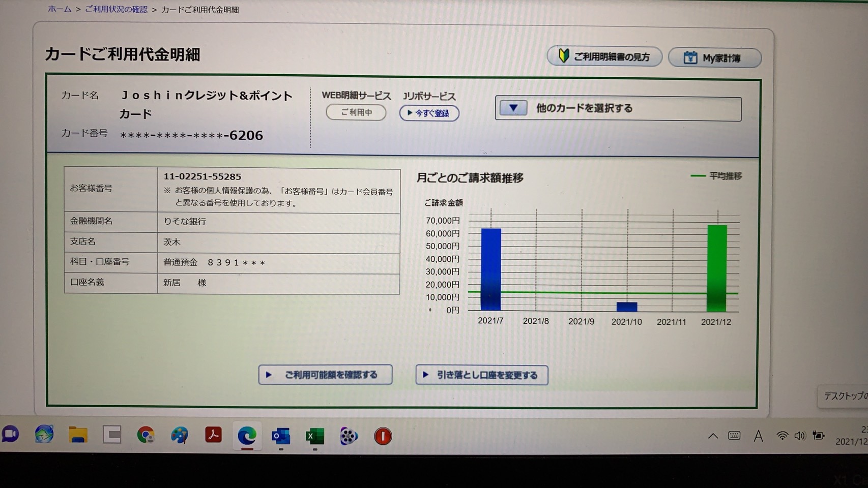
Task: Click the touch keyboard tray icon
Action: click(734, 435)
